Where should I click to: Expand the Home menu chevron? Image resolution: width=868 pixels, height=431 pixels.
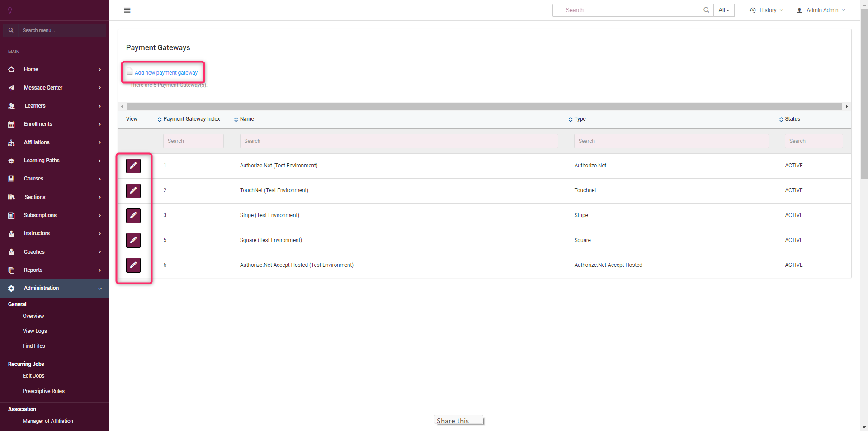click(x=100, y=69)
